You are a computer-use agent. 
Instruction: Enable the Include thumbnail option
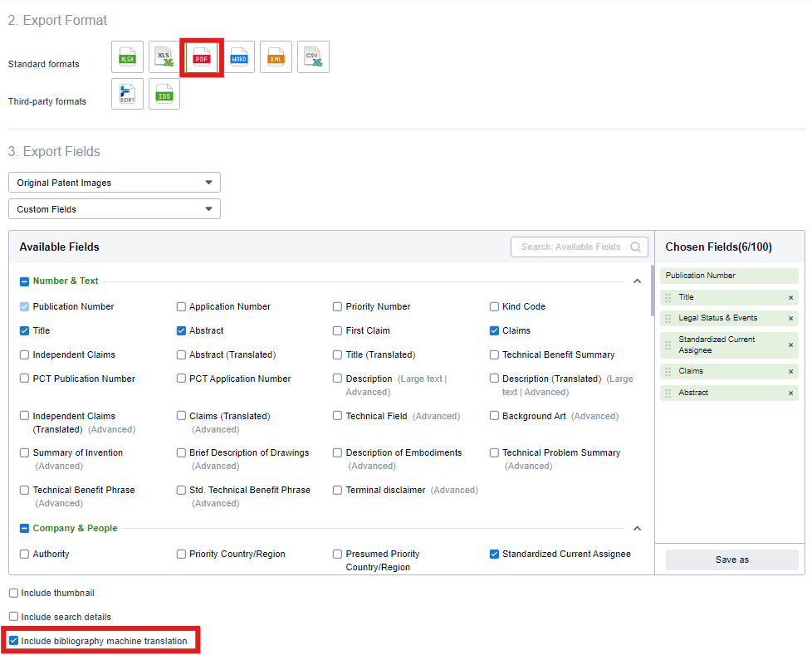13,593
